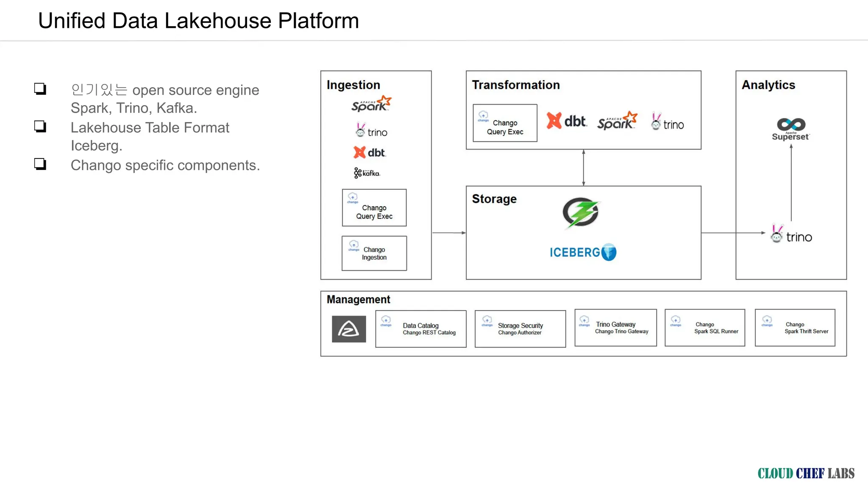Click the Chango Spark Thrift Server box

(795, 327)
